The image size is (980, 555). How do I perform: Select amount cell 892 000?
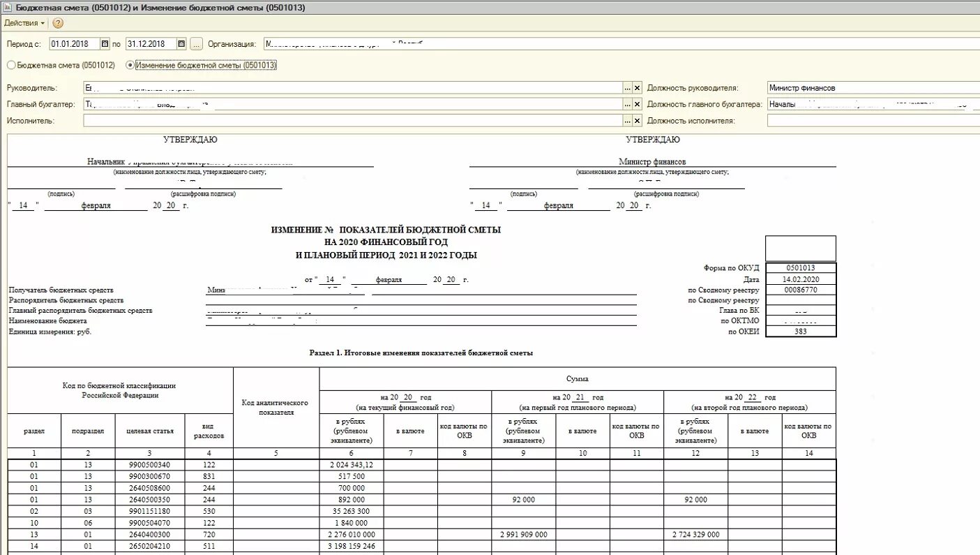coord(352,500)
